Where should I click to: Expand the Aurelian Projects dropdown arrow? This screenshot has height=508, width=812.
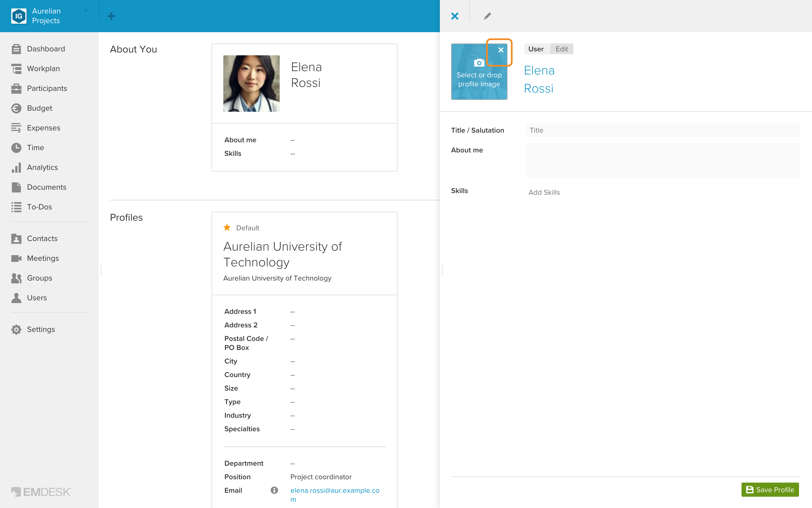coord(85,11)
